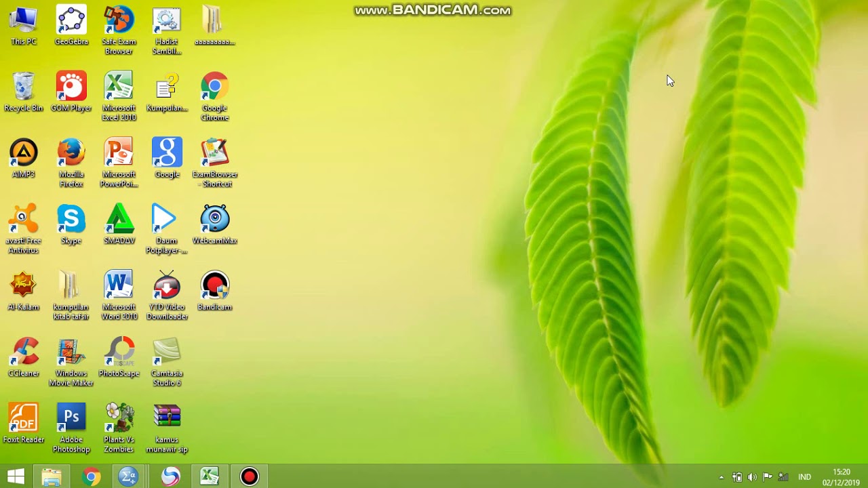Launch Windows Movie Maker icon

[71, 363]
